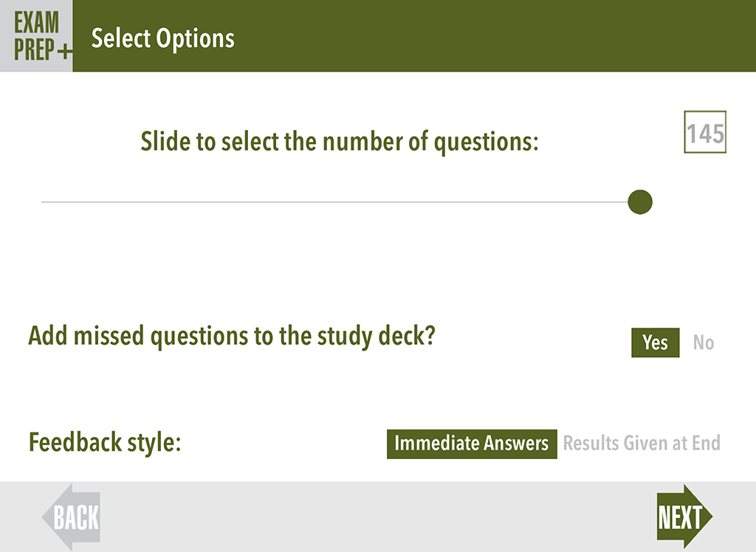Click the Exam Prep+ logo
Screen dimensions: 756x552
pyautogui.click(x=35, y=35)
